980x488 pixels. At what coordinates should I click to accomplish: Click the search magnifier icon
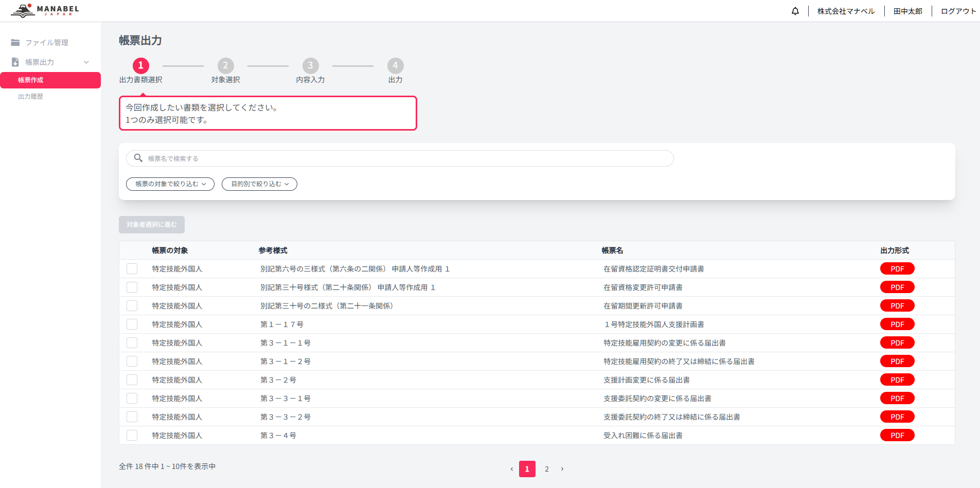click(x=137, y=158)
